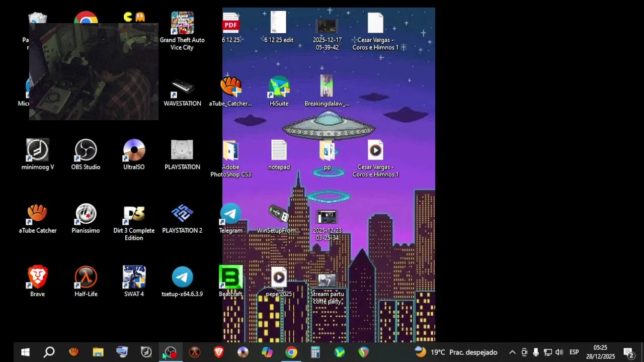
Task: Open the Windows Start menu
Action: (x=25, y=352)
